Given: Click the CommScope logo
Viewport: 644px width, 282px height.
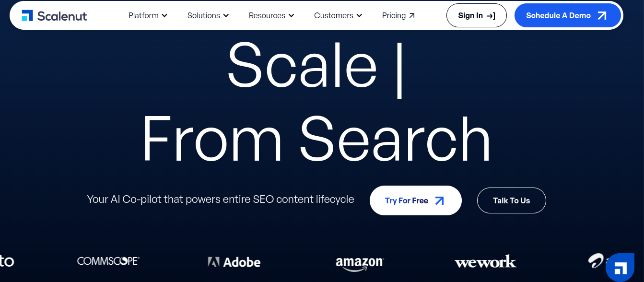Looking at the screenshot, I should pyautogui.click(x=108, y=261).
